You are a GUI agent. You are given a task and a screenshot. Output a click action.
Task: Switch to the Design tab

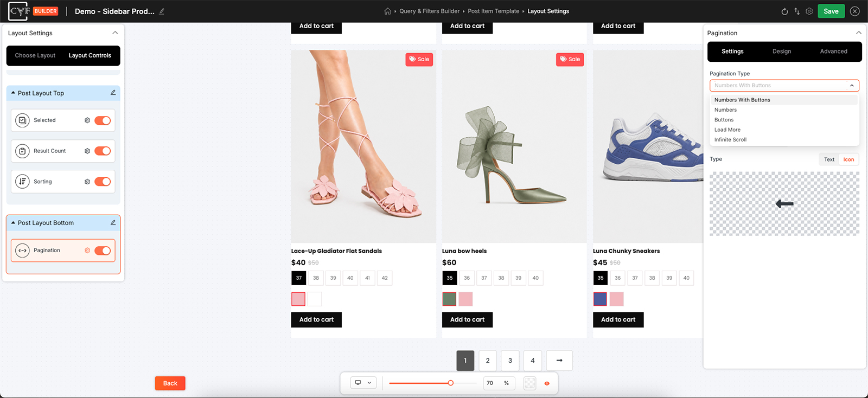pos(782,52)
